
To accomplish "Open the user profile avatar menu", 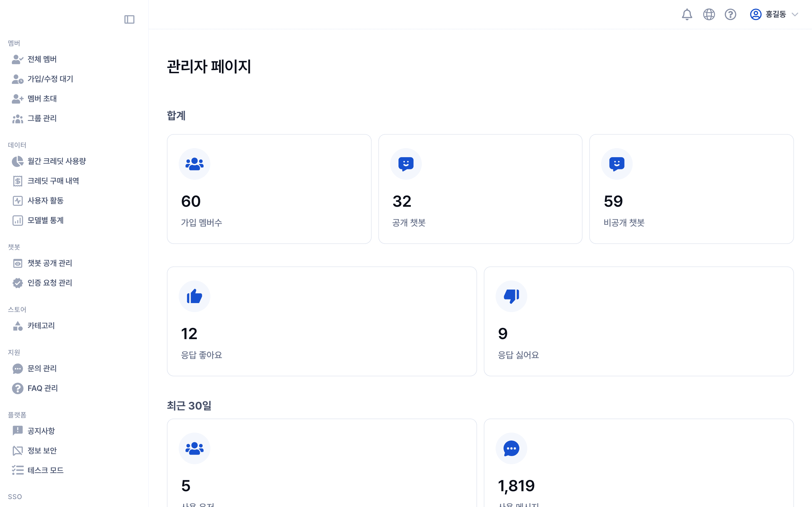I will click(756, 14).
